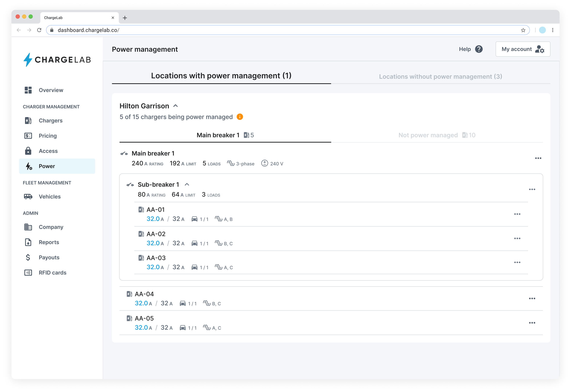Click the Sub-breaker 1 switch icon

(x=130, y=185)
